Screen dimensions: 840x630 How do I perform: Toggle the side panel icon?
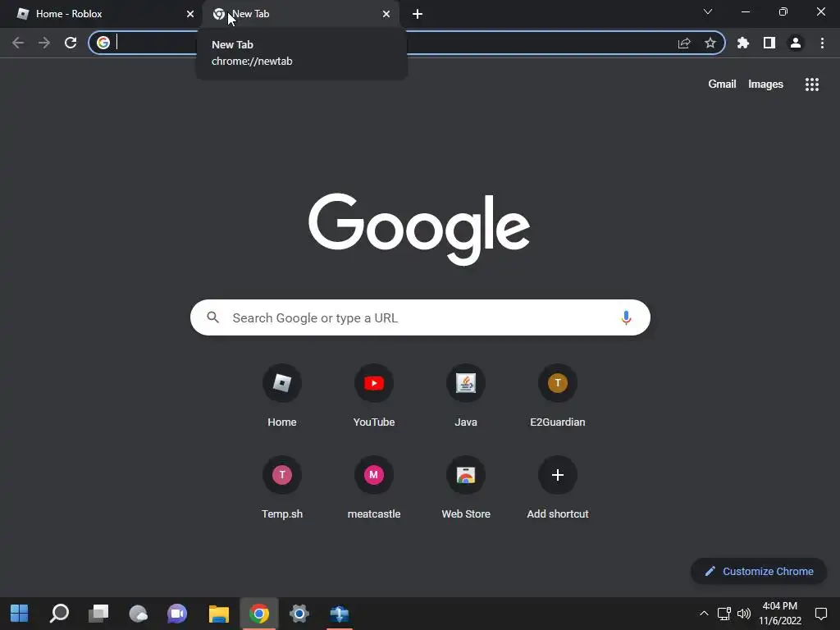pyautogui.click(x=769, y=43)
